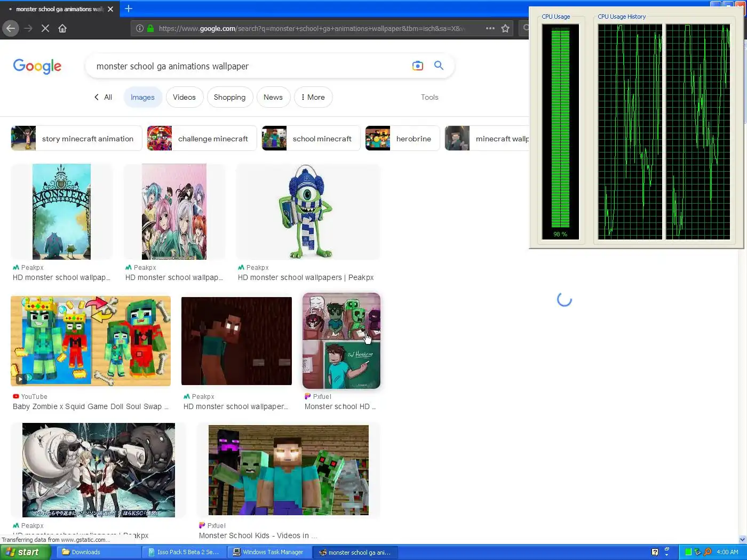The height and width of the screenshot is (560, 747).
Task: Open the Mike Wazowski earmuffs image
Action: click(x=308, y=212)
